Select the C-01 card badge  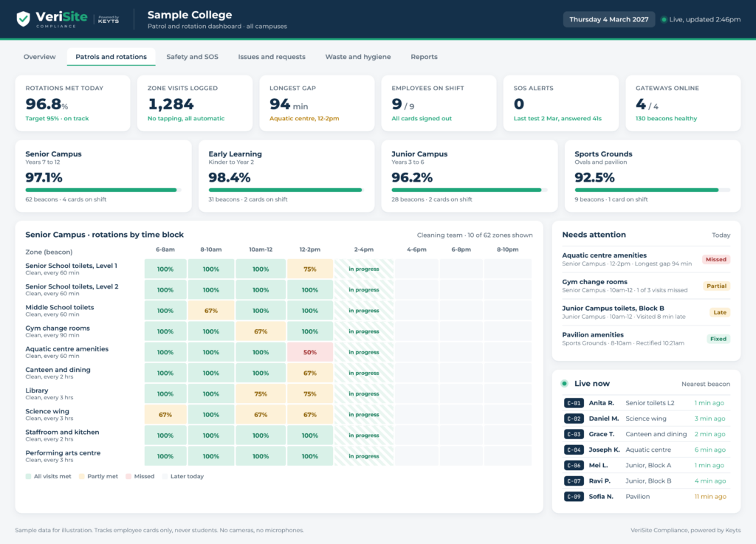(x=574, y=403)
